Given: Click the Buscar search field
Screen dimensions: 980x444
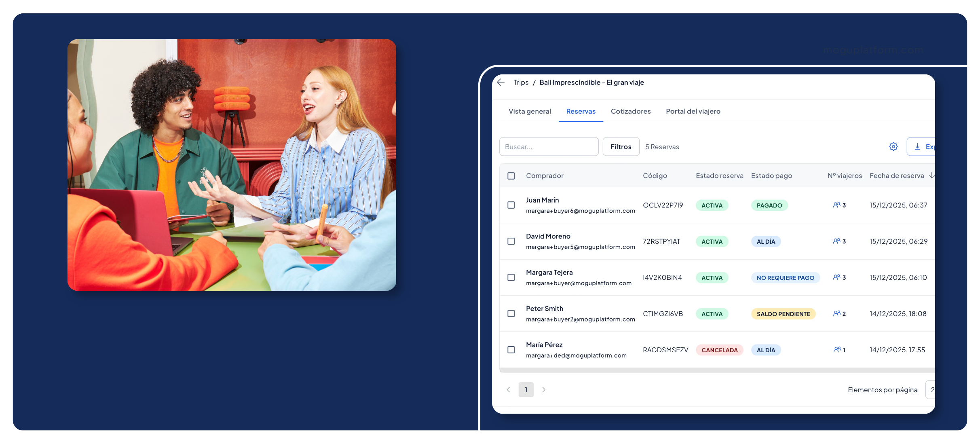Looking at the screenshot, I should (x=549, y=146).
